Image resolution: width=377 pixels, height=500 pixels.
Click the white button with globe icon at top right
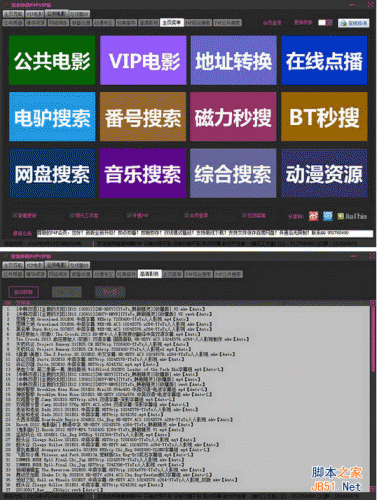(354, 23)
